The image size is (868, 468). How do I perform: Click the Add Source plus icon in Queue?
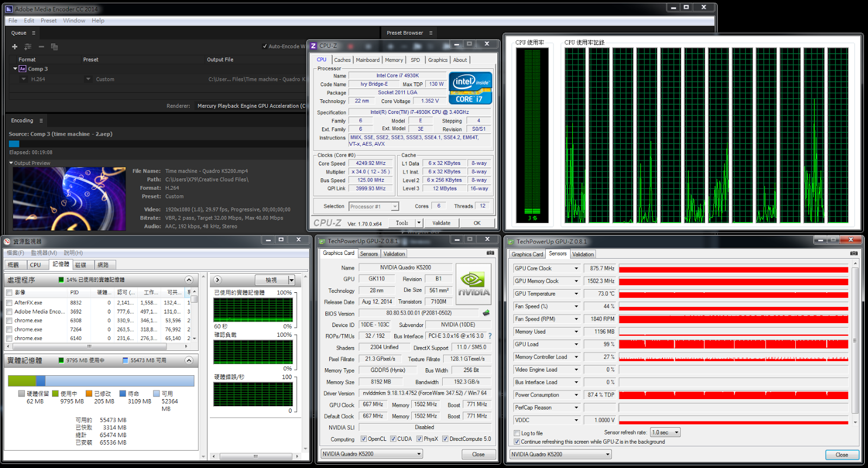pos(15,47)
